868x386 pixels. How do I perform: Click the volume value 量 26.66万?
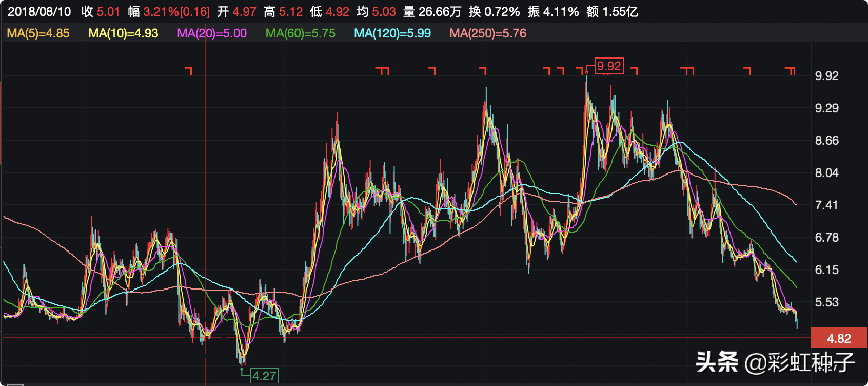[x=432, y=12]
